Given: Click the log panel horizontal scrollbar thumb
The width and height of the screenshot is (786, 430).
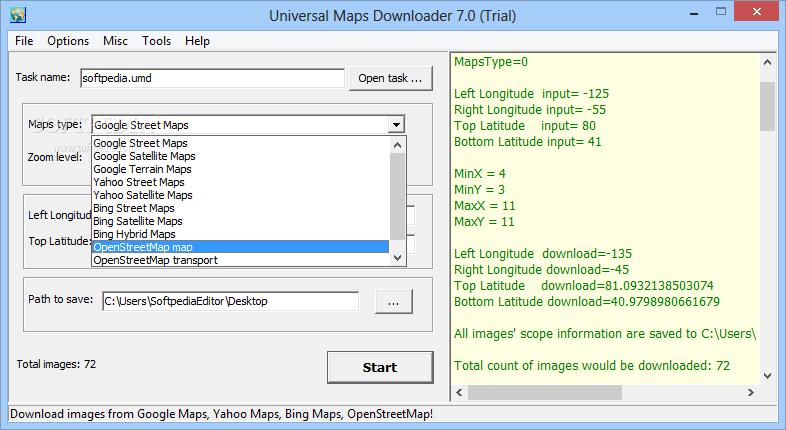Looking at the screenshot, I should point(545,392).
